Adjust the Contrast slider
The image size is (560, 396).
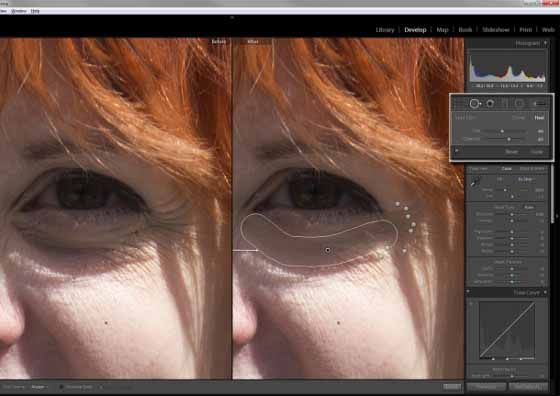click(512, 221)
